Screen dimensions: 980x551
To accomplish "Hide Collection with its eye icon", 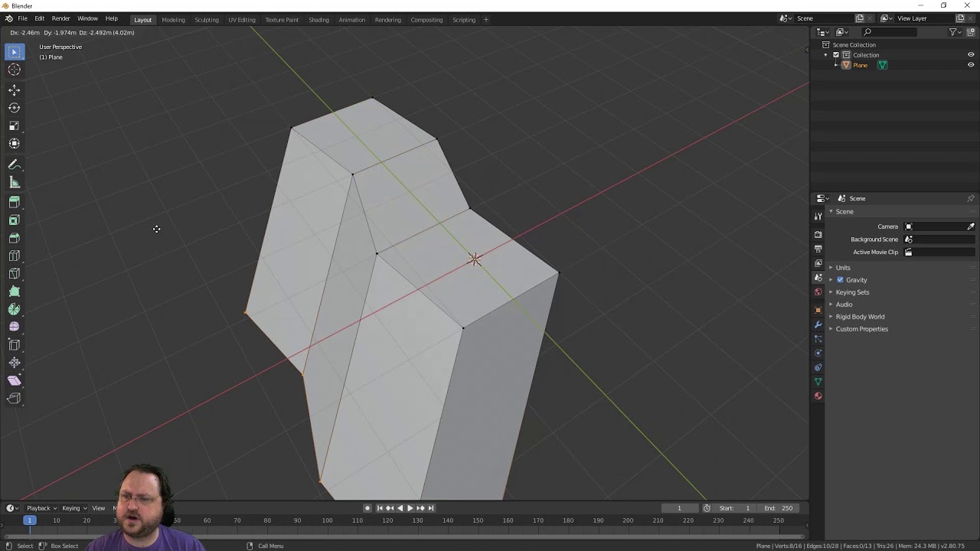I will pos(971,55).
